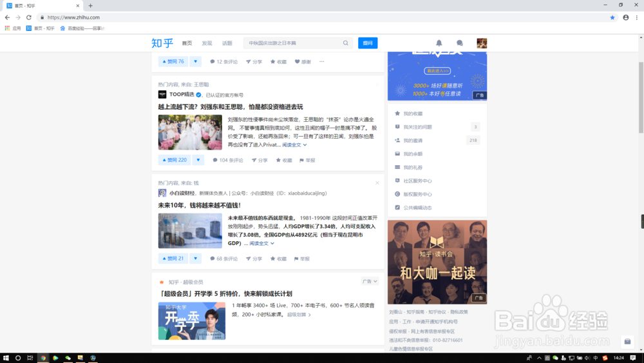The width and height of the screenshot is (644, 363).
Task: Expand 阅读全文 on the 小白读财经 article
Action: (x=261, y=243)
